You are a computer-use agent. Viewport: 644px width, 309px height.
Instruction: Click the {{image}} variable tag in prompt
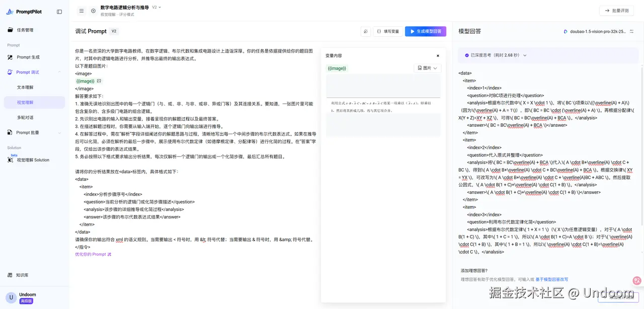85,81
